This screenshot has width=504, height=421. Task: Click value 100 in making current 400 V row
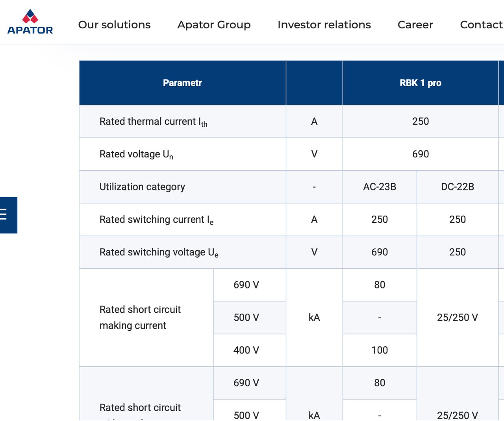pos(380,350)
